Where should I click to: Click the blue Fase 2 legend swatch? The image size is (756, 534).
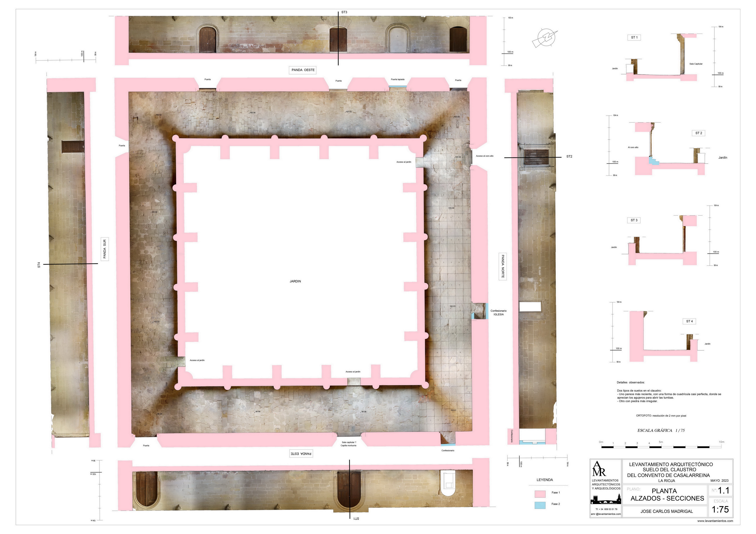click(540, 505)
